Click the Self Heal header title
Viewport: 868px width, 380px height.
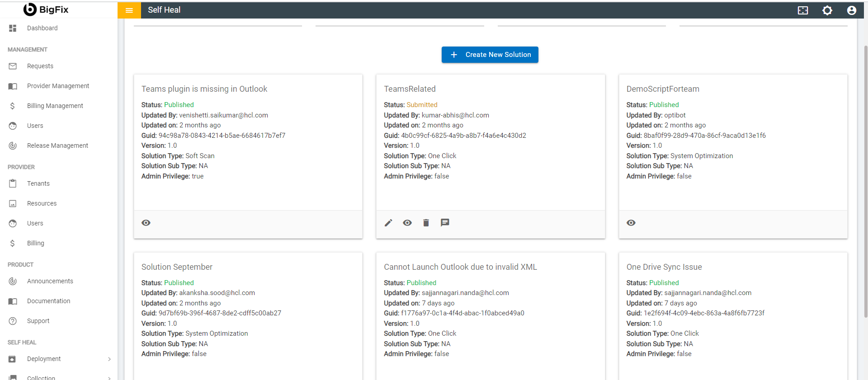(164, 10)
